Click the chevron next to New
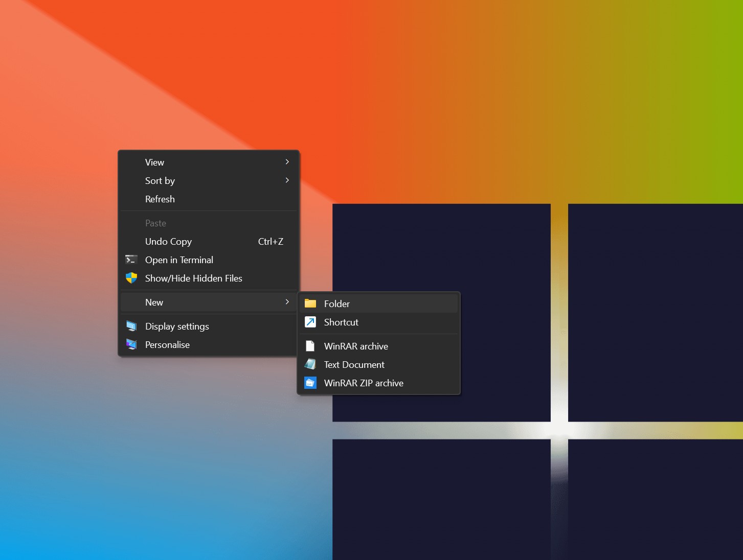Image resolution: width=743 pixels, height=560 pixels. (287, 302)
